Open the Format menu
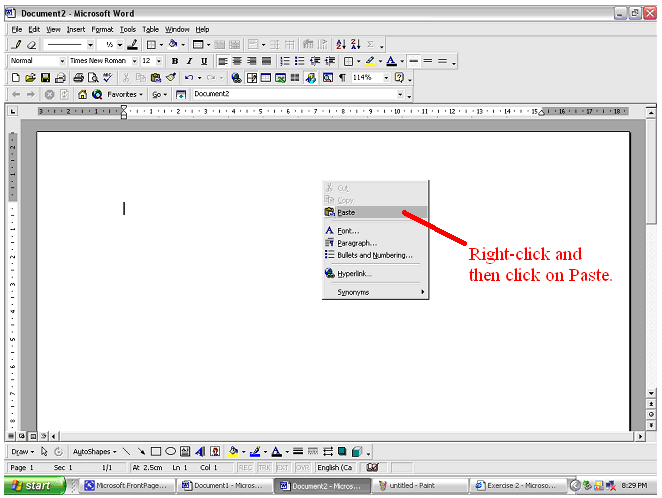The image size is (662, 498). coord(102,30)
